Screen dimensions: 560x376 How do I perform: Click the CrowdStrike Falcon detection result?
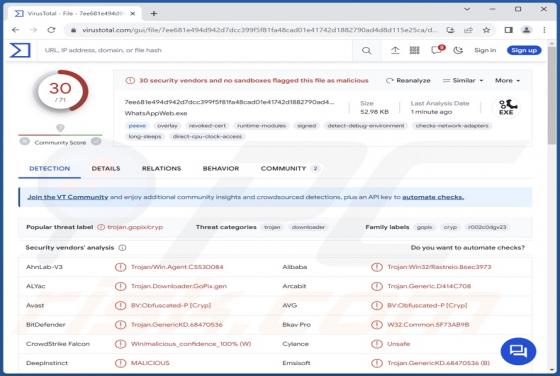(191, 344)
